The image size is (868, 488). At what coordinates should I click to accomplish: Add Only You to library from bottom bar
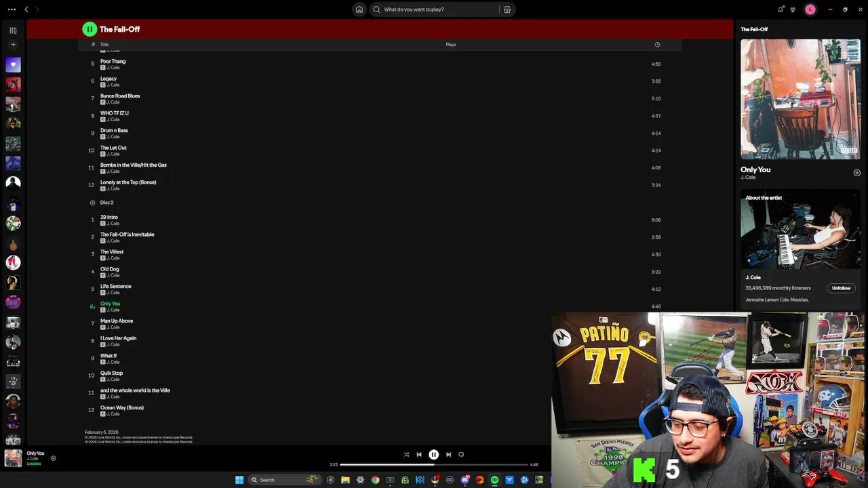pos(53,458)
